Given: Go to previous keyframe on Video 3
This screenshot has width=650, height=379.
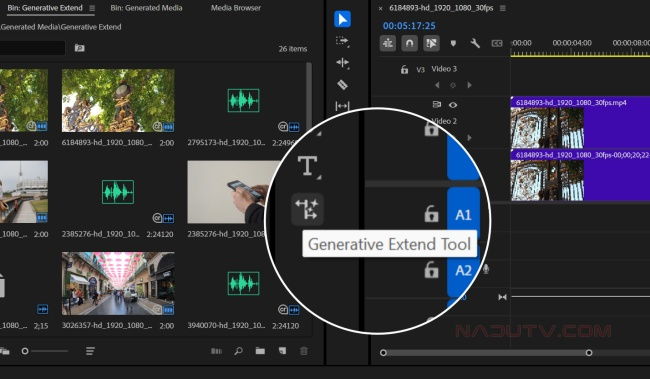Looking at the screenshot, I should point(437,85).
